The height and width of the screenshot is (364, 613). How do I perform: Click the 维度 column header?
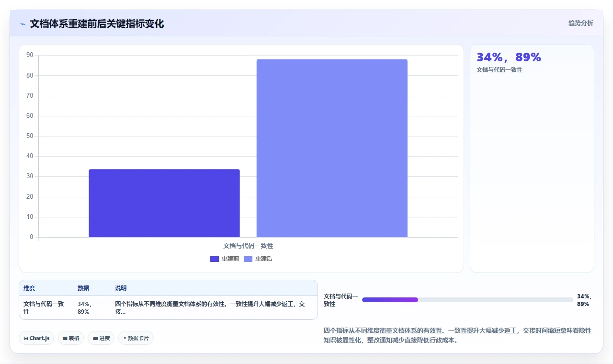(29, 288)
